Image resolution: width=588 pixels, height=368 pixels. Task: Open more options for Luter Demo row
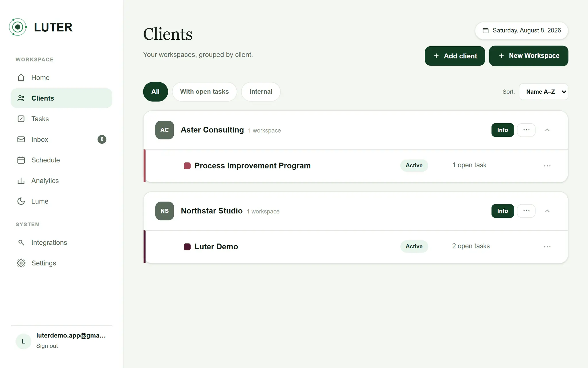547,247
